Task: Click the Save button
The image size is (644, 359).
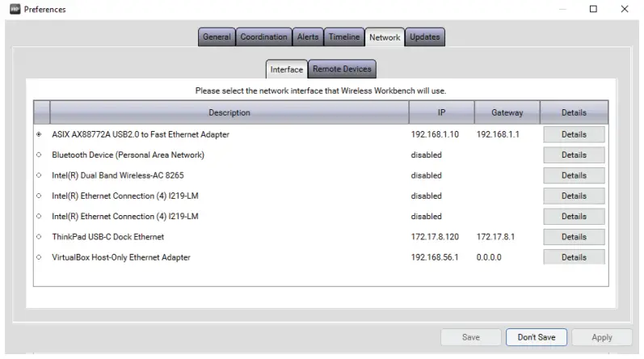Action: tap(471, 337)
